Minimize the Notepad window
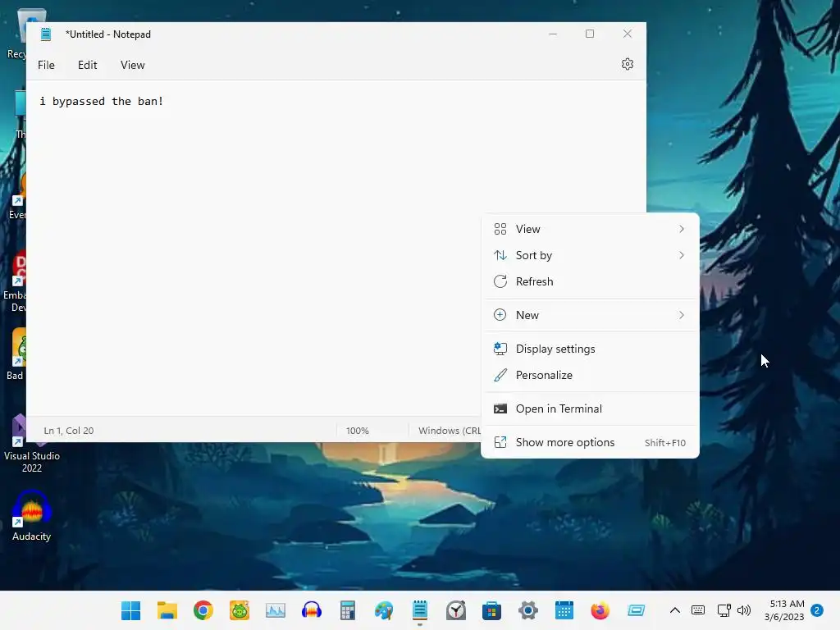Image resolution: width=840 pixels, height=630 pixels. (x=553, y=34)
